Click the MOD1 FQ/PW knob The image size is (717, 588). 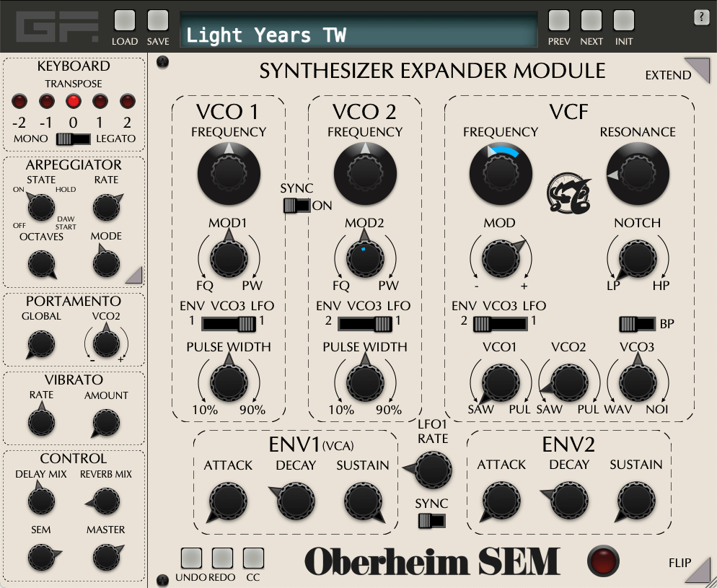(x=229, y=258)
